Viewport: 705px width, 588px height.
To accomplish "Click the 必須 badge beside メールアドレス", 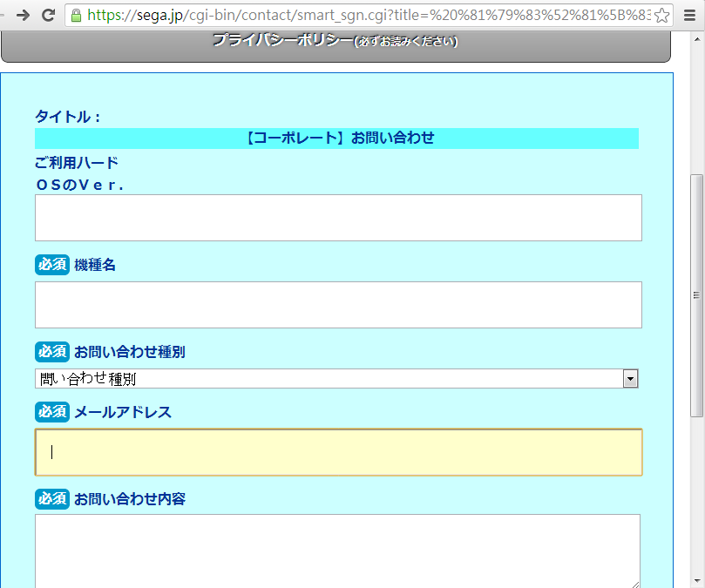I will tap(51, 412).
